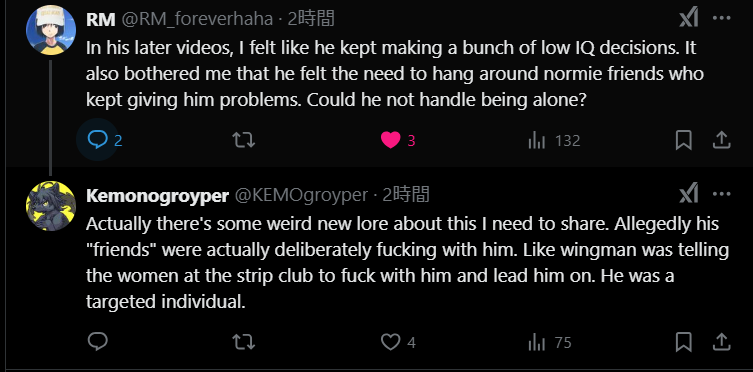View analytics showing 75 views
Image resolution: width=753 pixels, height=372 pixels.
pos(550,343)
